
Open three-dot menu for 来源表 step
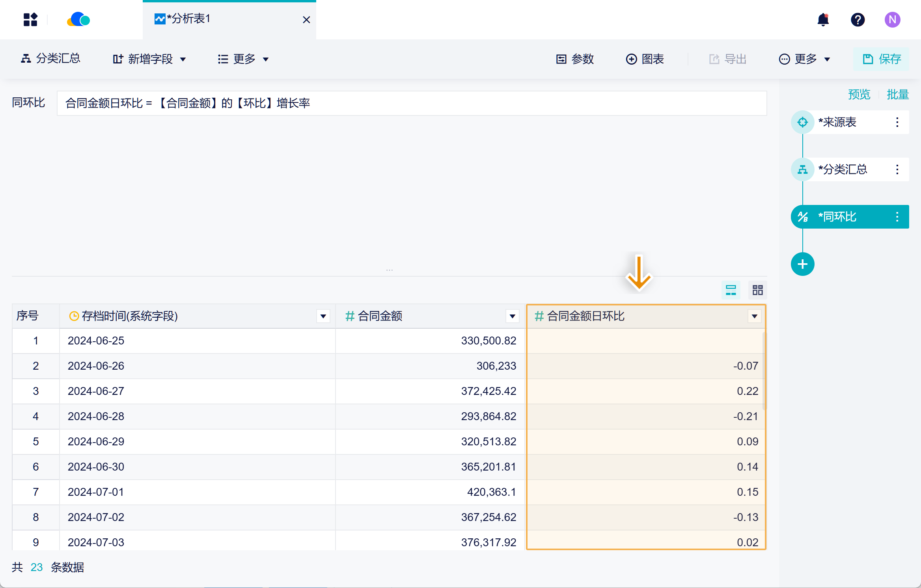[x=897, y=122]
